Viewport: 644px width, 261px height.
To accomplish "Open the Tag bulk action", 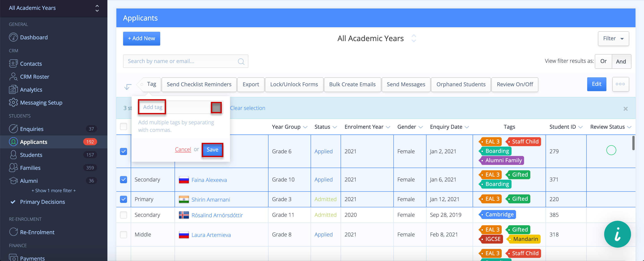I will (x=149, y=84).
